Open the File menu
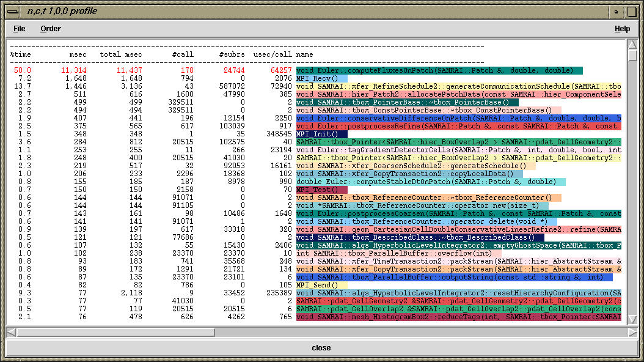644x362 pixels. pos(19,29)
